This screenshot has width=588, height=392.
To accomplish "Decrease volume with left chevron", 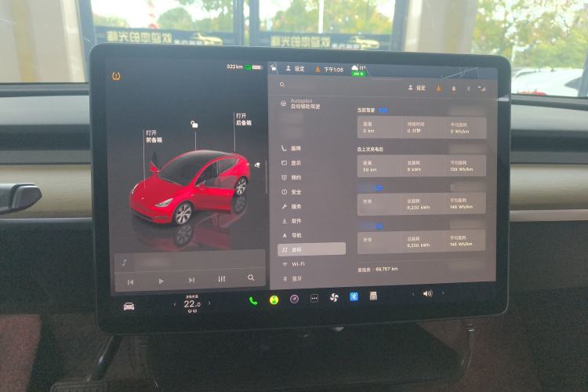I will coord(413,294).
